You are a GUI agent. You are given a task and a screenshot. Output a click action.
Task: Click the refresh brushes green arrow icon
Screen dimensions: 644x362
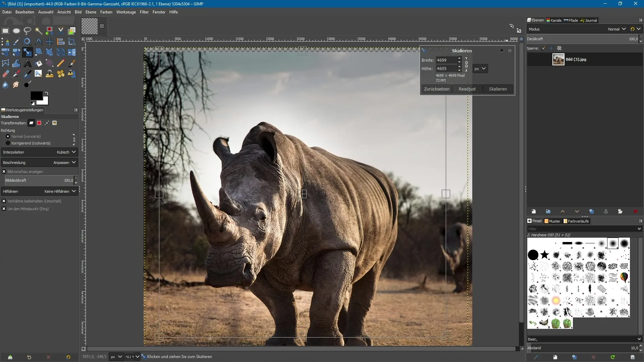[x=612, y=357]
